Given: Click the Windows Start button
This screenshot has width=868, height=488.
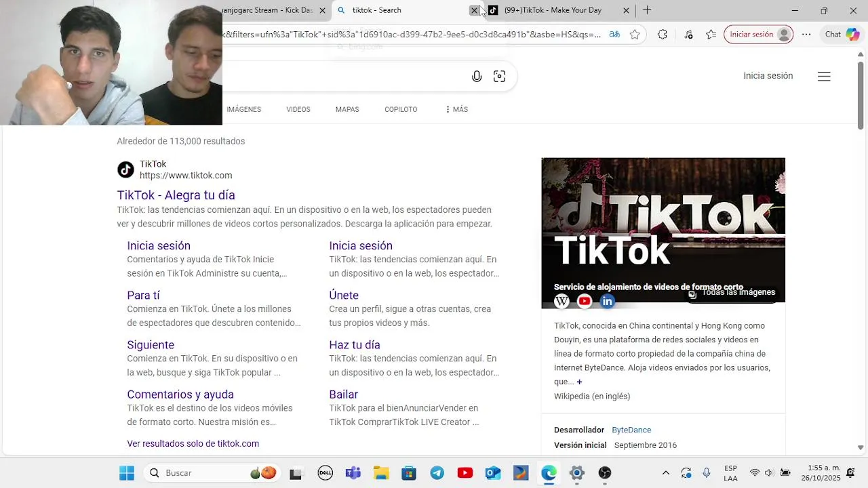Looking at the screenshot, I should point(127,473).
